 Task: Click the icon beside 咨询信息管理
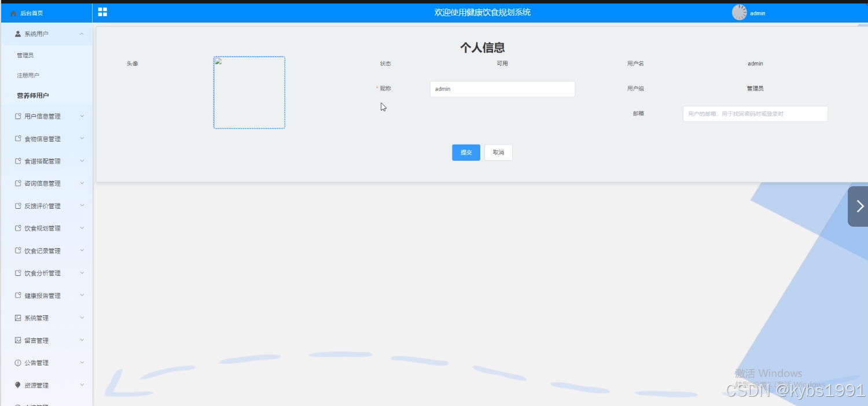pos(18,183)
